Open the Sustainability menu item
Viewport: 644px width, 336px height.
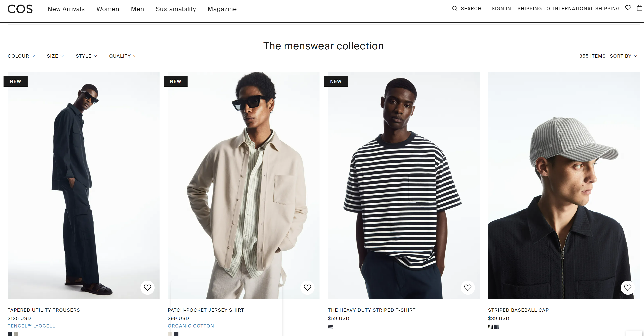(176, 9)
